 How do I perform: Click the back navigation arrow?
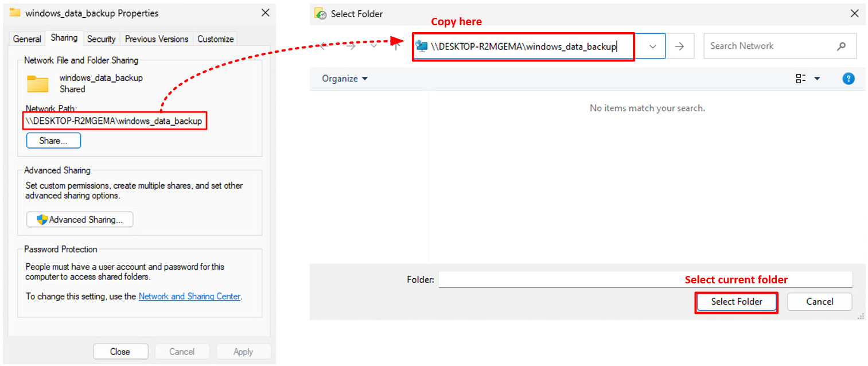click(x=323, y=46)
